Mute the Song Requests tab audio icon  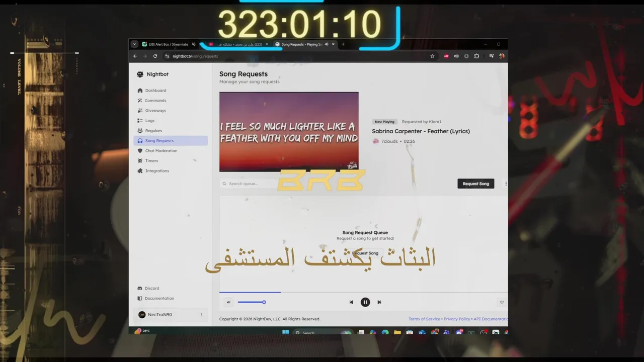(x=327, y=44)
